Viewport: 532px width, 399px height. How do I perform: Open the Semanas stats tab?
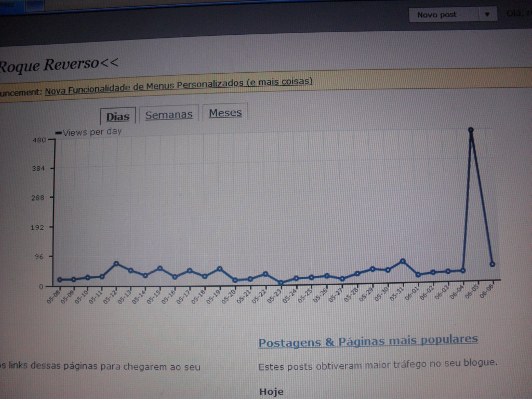click(x=169, y=115)
